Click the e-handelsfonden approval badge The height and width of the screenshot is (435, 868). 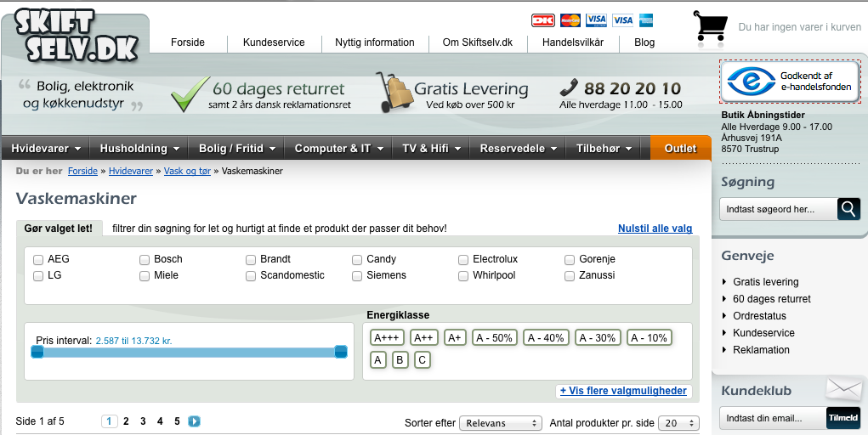coord(790,82)
